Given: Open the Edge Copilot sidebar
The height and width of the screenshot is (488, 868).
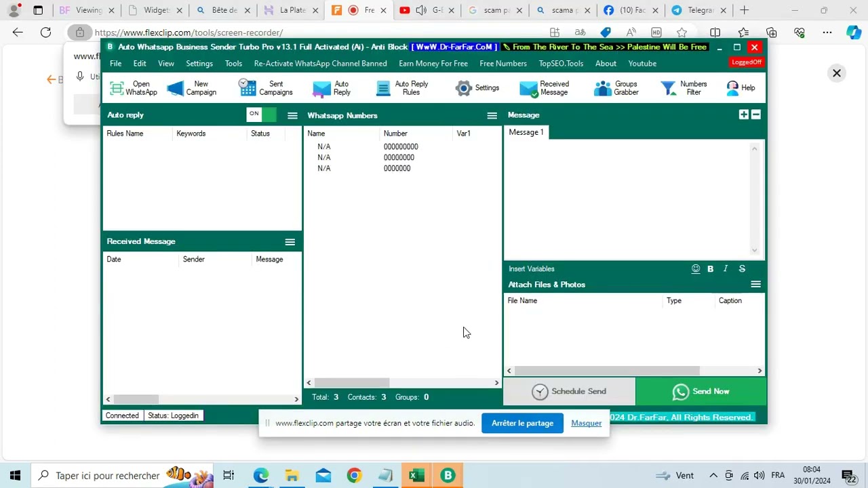Looking at the screenshot, I should 854,33.
